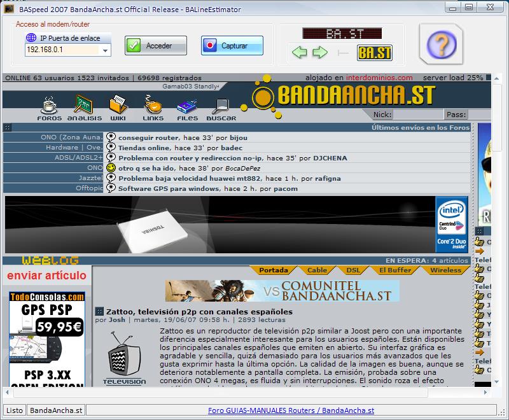
Task: Select the El Buffer tab
Action: pyautogui.click(x=395, y=270)
